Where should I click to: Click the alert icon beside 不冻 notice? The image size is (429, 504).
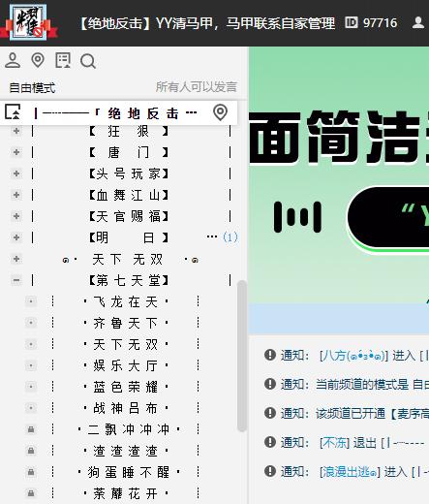click(x=270, y=442)
